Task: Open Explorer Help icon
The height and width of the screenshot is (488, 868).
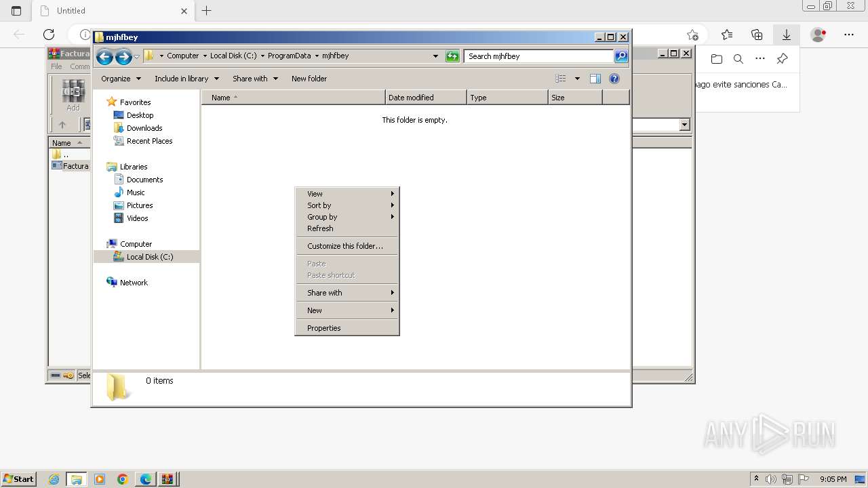Action: [x=614, y=79]
